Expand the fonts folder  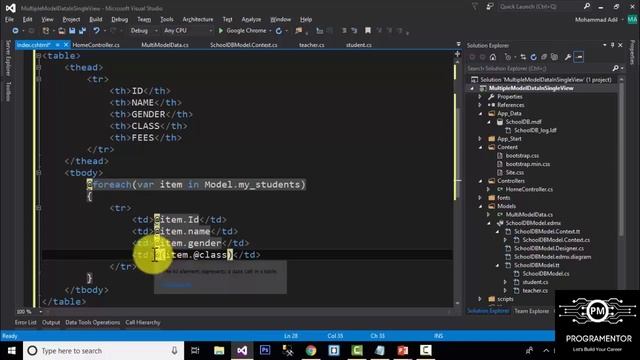click(x=480, y=198)
